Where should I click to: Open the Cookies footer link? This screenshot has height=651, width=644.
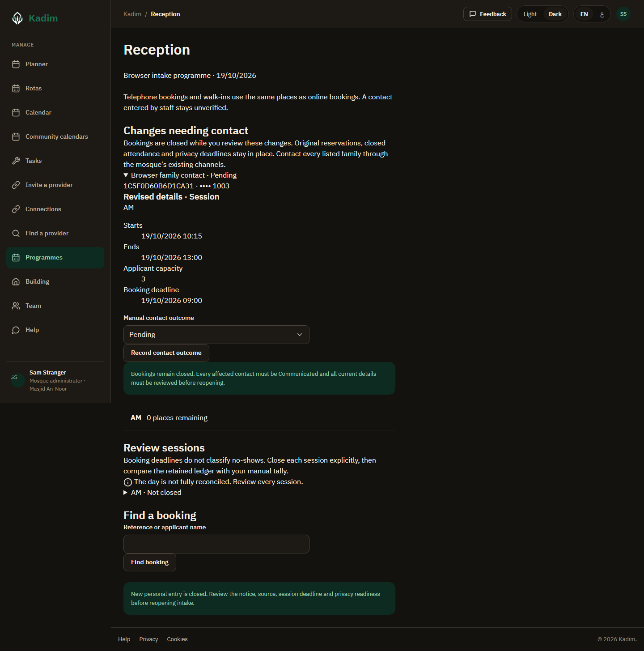click(177, 639)
